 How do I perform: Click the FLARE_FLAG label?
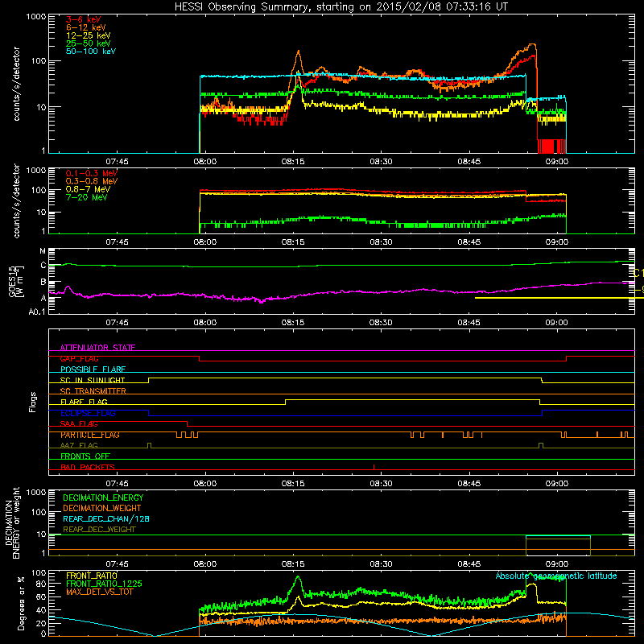click(x=84, y=402)
